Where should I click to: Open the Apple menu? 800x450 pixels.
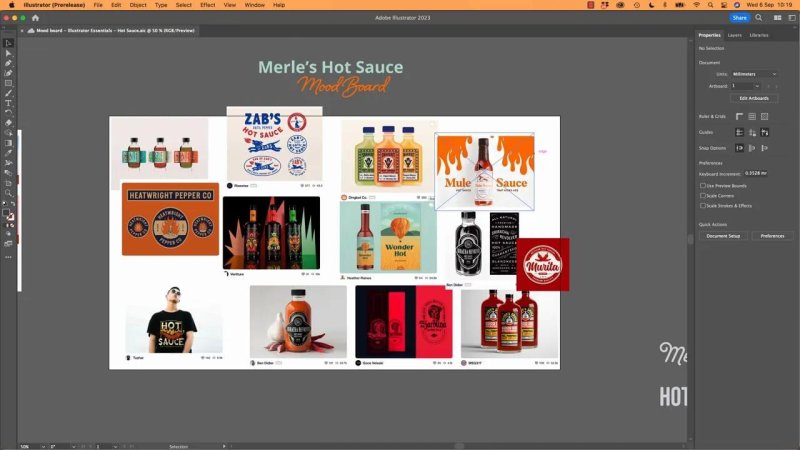pyautogui.click(x=11, y=5)
